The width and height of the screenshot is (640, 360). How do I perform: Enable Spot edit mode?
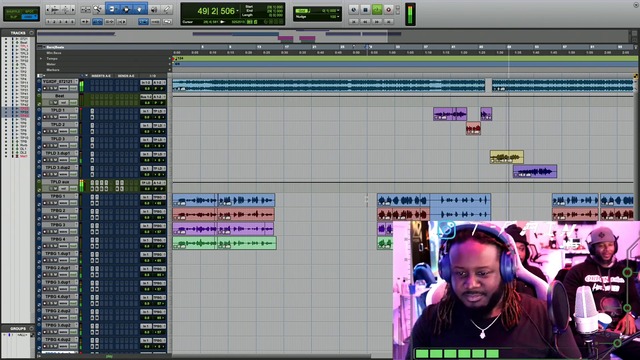29,11
